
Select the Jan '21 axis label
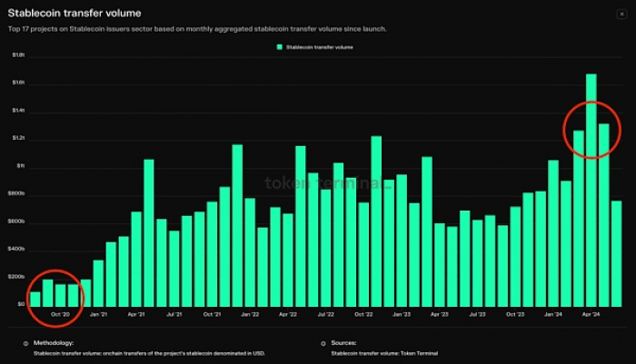click(98, 314)
